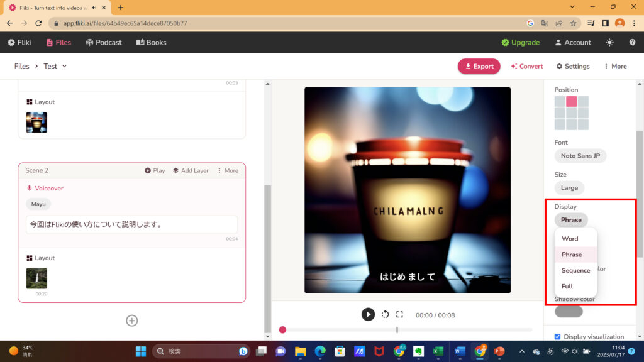Mute the Fliki tab audio icon
This screenshot has width=644, height=362.
pos(94,8)
